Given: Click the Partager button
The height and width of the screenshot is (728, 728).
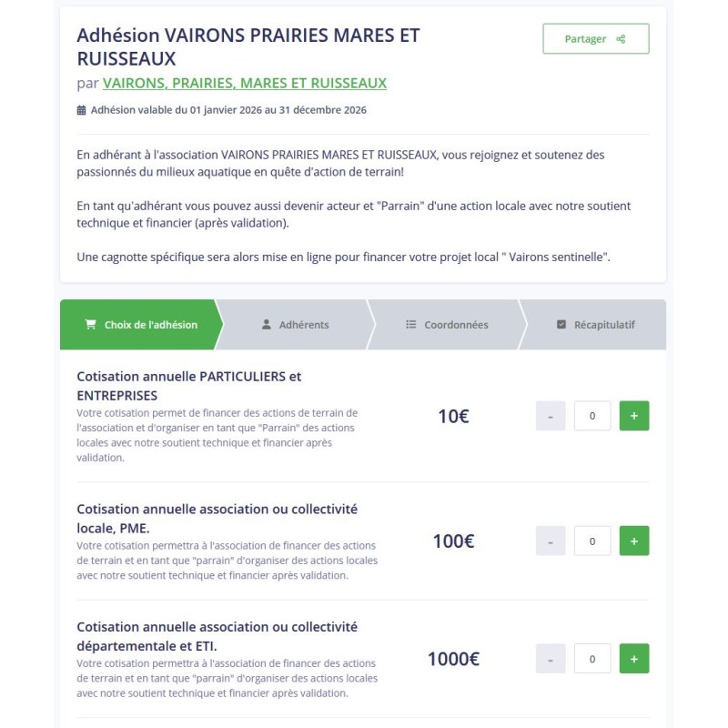Looking at the screenshot, I should [x=595, y=38].
